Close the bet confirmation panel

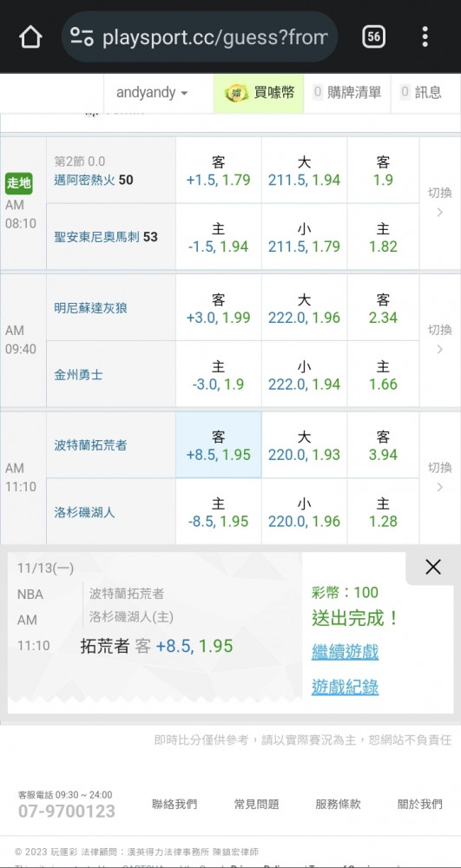pyautogui.click(x=432, y=566)
